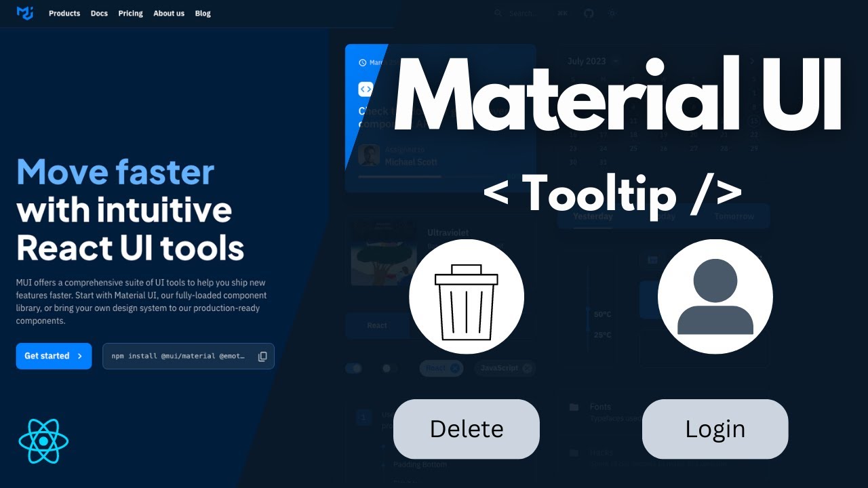Screen dimensions: 868x488
Task: Click the MUI logo in the header
Action: pos(25,13)
